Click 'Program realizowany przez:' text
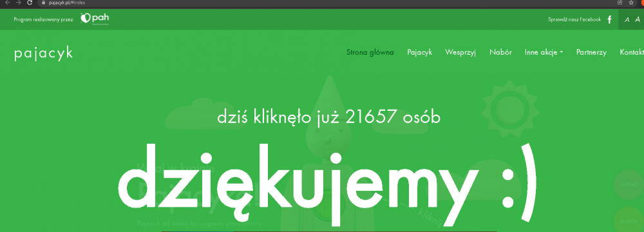The width and height of the screenshot is (644, 232). (x=44, y=19)
